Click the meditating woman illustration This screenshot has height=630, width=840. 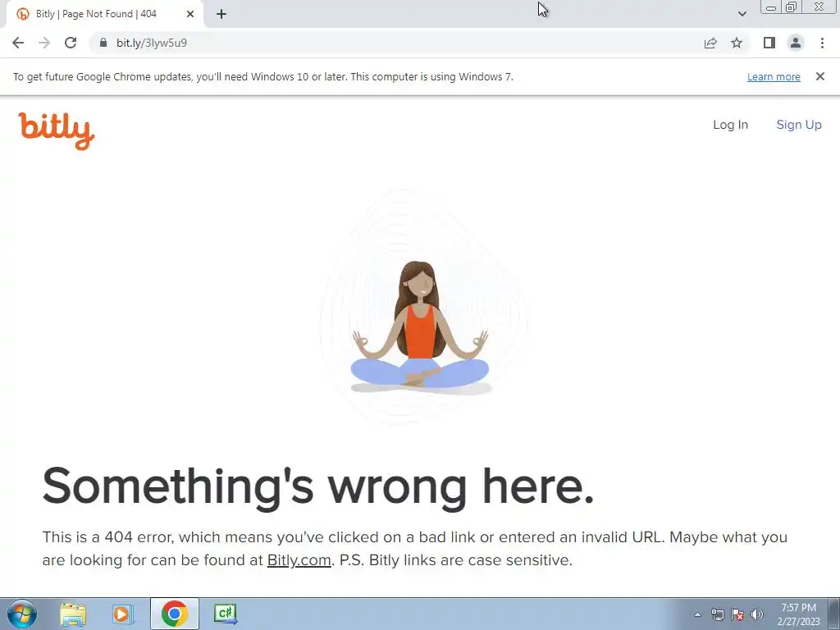pos(420,328)
